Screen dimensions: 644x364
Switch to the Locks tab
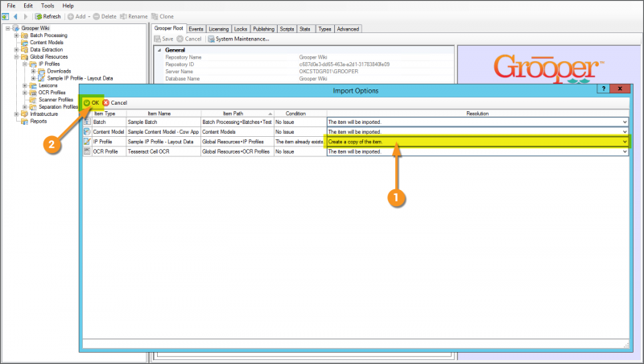click(x=241, y=29)
